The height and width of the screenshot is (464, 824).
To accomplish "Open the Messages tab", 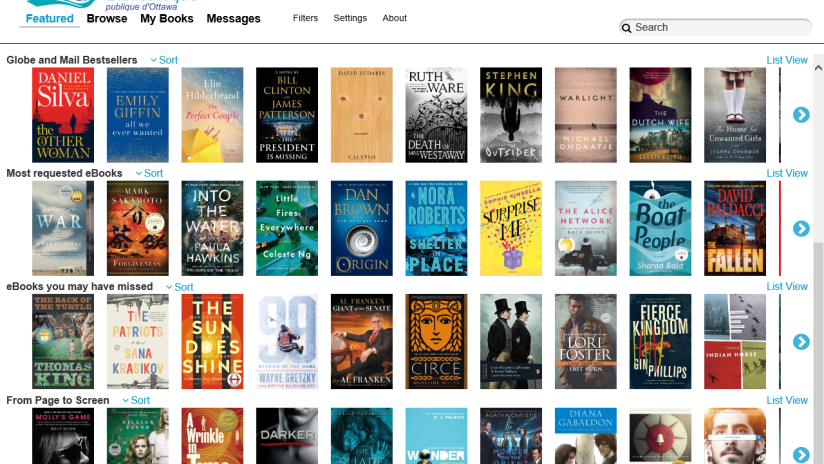I will tap(233, 18).
